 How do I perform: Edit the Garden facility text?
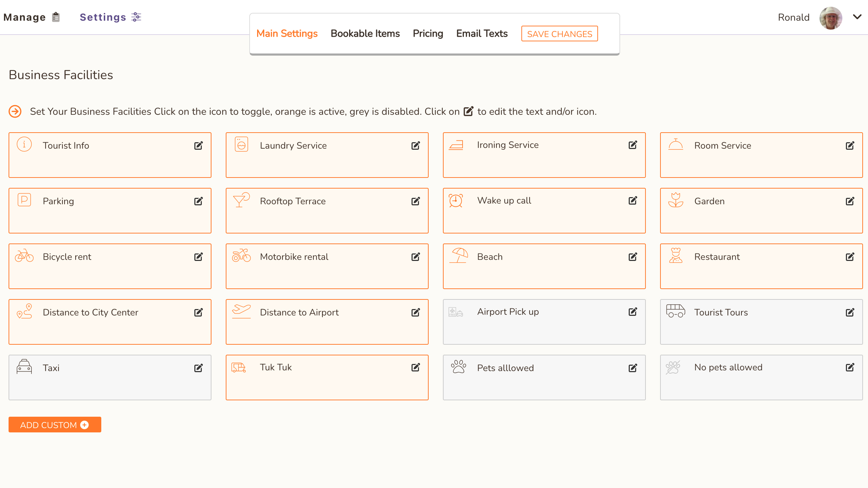pos(850,201)
